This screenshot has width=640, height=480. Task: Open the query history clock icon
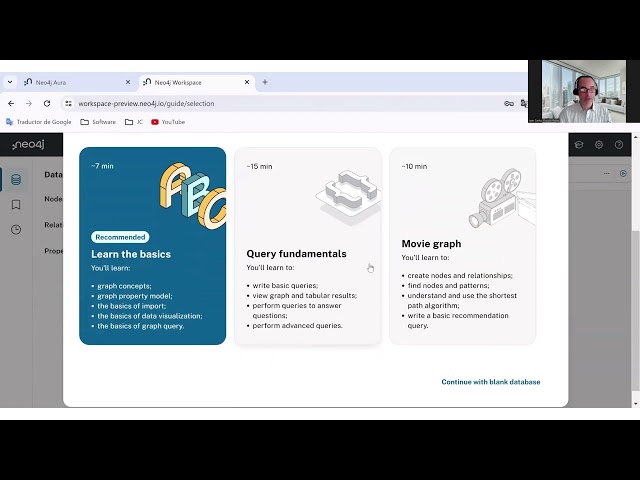[16, 230]
